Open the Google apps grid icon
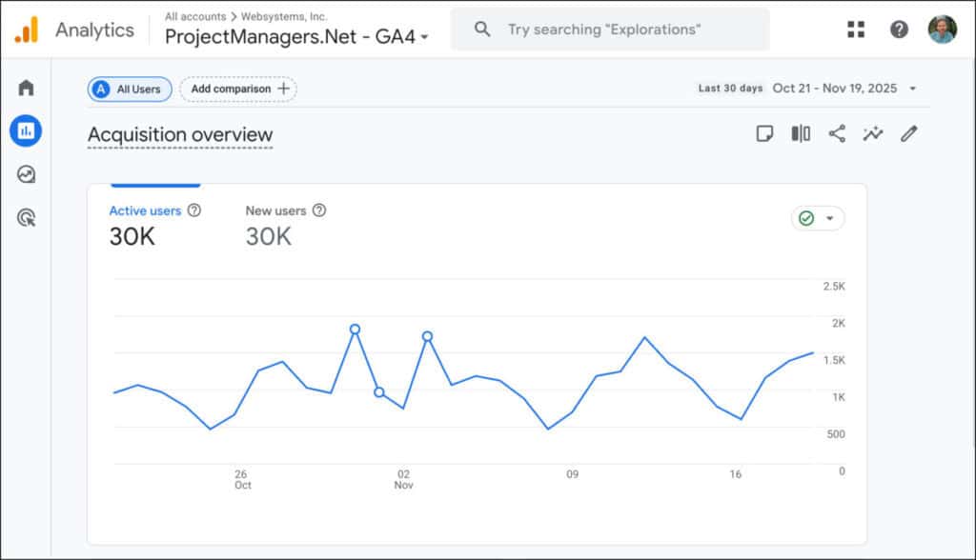This screenshot has width=976, height=560. click(x=856, y=30)
